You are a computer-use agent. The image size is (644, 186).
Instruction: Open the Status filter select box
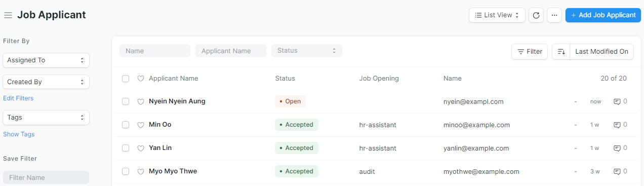[307, 51]
